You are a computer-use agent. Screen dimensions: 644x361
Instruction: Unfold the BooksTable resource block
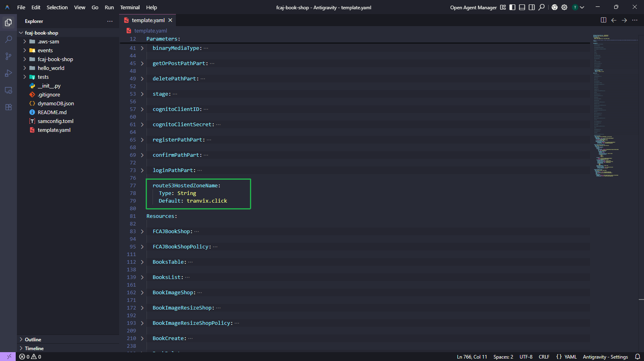click(142, 262)
